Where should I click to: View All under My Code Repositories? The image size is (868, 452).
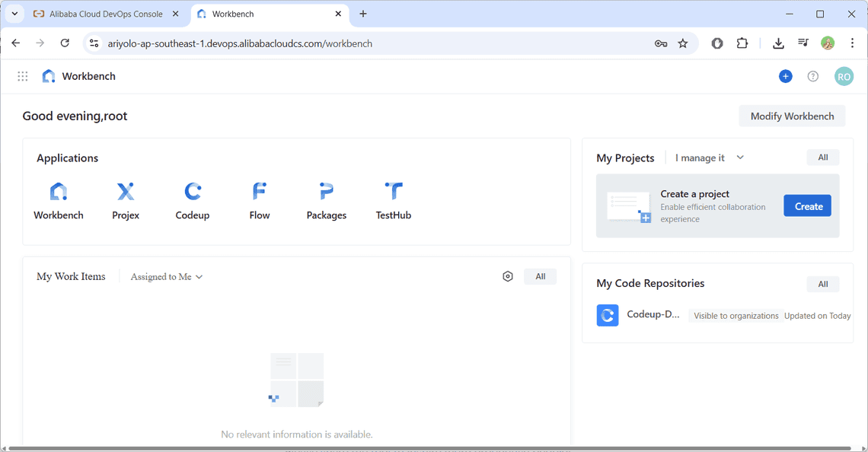(x=823, y=283)
